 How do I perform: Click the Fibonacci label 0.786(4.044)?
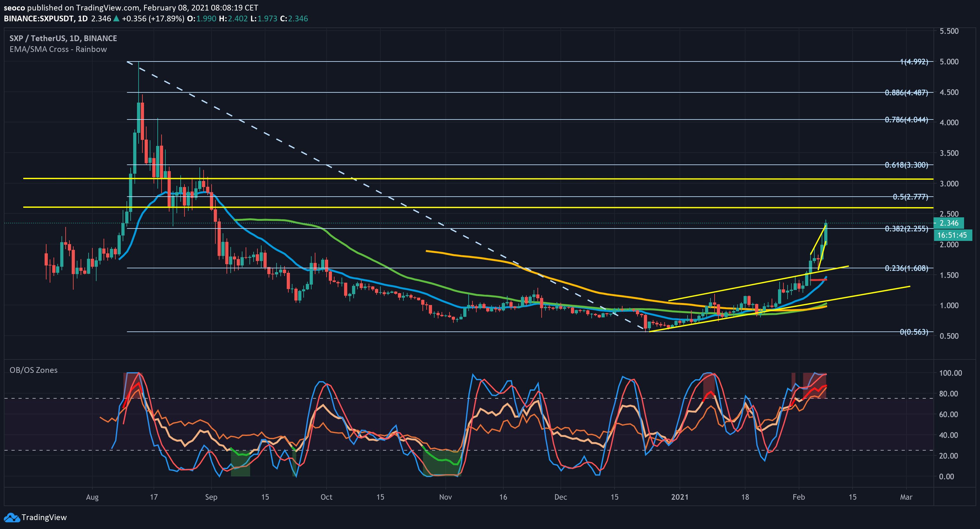(x=907, y=120)
